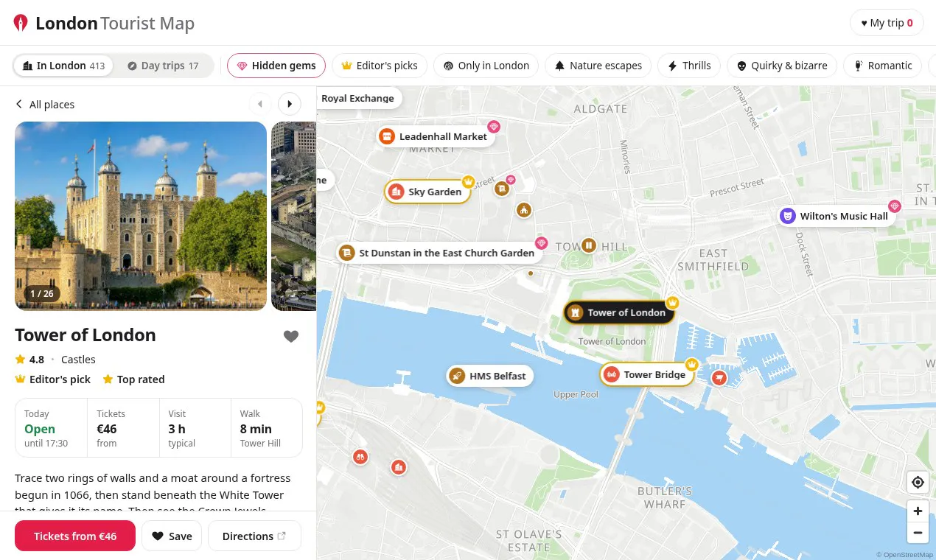This screenshot has height=560, width=936.
Task: Select the St Dunstan in the East marker
Action: [x=439, y=253]
